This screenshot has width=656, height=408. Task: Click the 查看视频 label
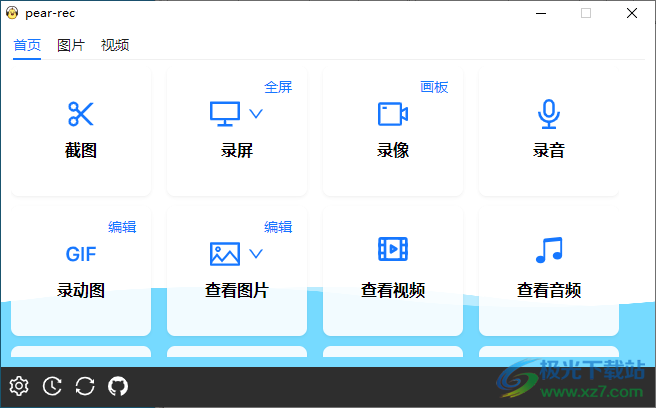[x=393, y=290]
